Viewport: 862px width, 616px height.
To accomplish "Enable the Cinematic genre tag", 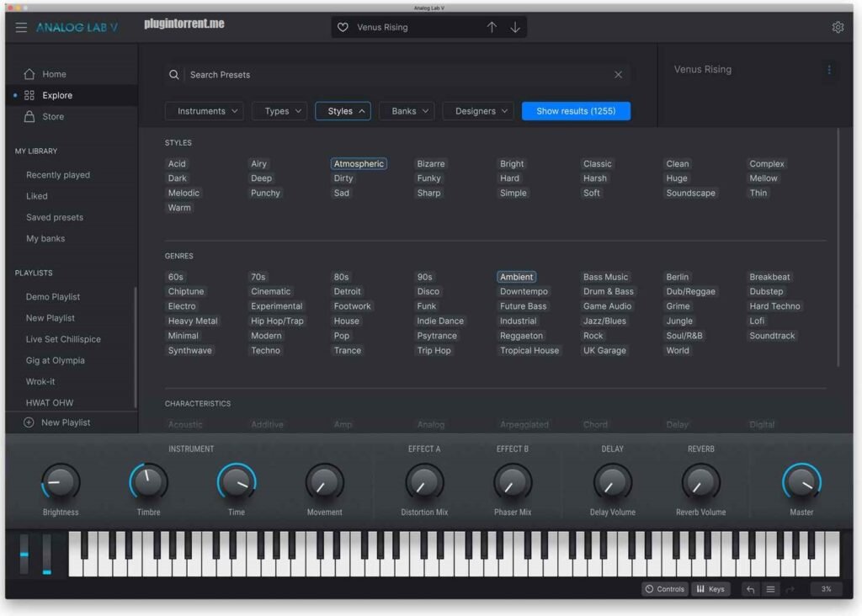I will point(270,291).
